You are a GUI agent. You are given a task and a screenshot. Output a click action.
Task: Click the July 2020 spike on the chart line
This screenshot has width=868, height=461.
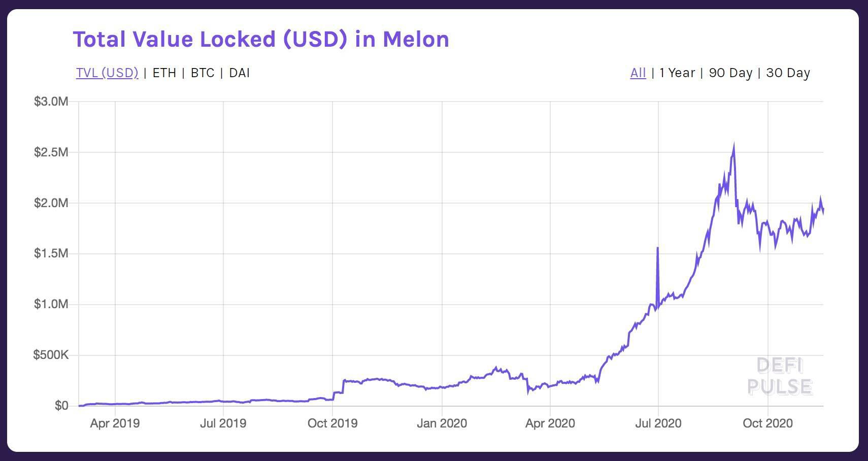click(658, 248)
